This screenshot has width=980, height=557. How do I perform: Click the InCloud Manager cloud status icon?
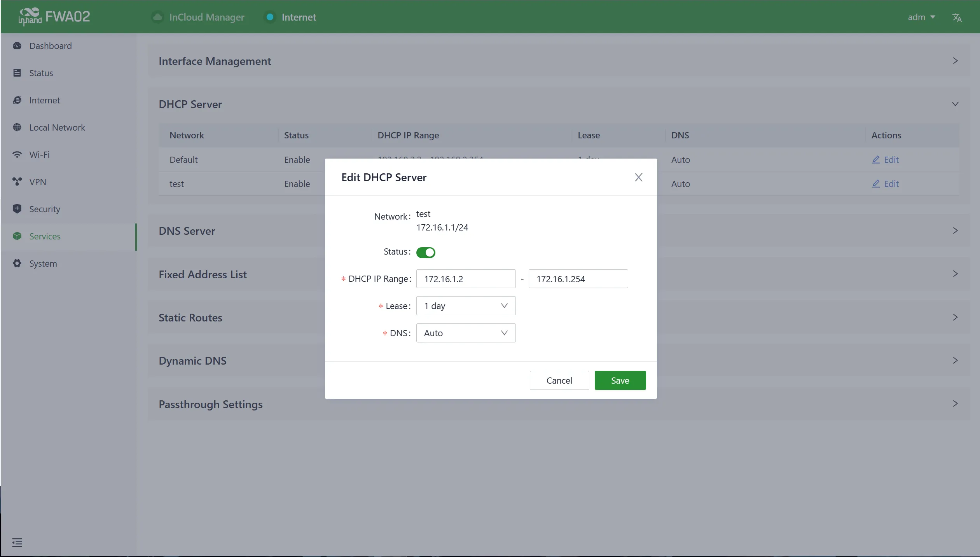[x=157, y=17]
